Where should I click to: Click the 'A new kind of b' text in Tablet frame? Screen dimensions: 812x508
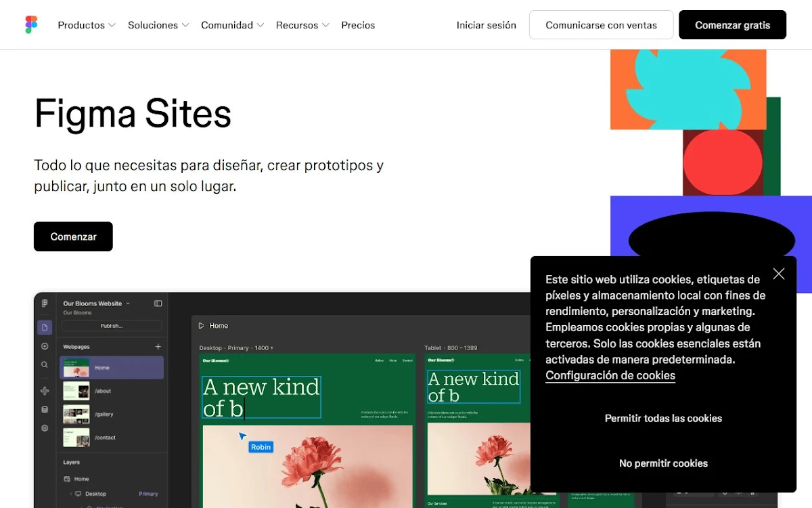pos(473,387)
